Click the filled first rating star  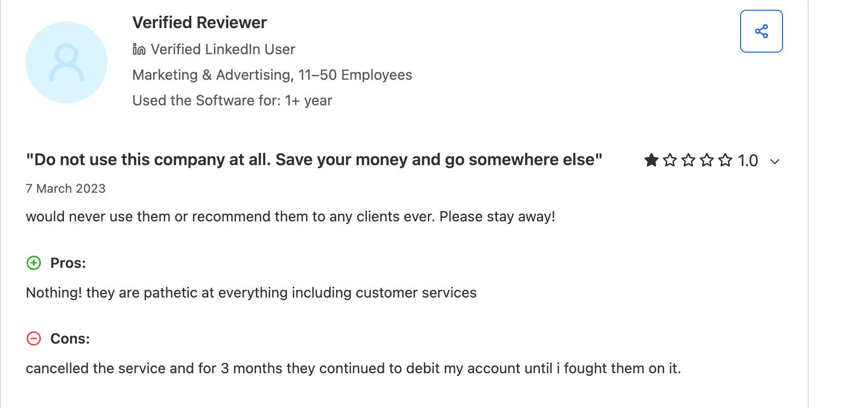(x=652, y=161)
